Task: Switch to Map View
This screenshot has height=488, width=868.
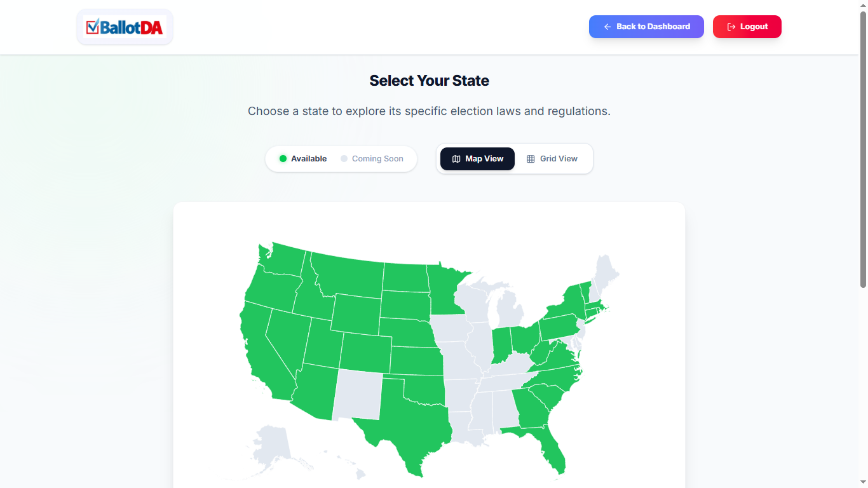Action: click(x=477, y=159)
